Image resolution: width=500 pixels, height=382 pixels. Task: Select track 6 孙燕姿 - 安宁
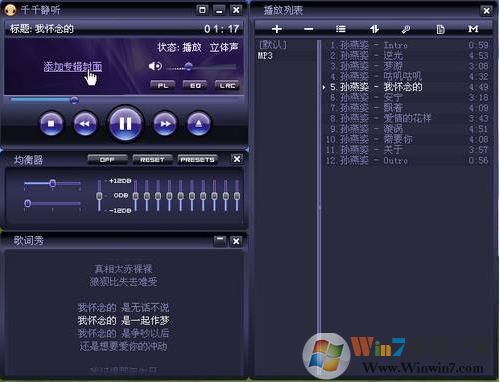pyautogui.click(x=408, y=97)
